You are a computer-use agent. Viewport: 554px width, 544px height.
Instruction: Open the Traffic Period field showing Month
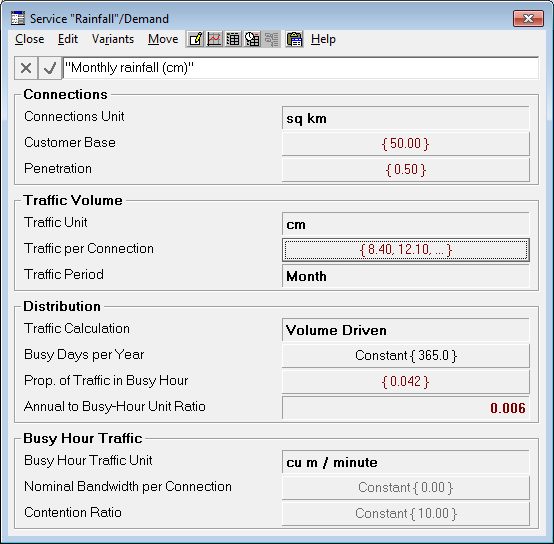(406, 276)
